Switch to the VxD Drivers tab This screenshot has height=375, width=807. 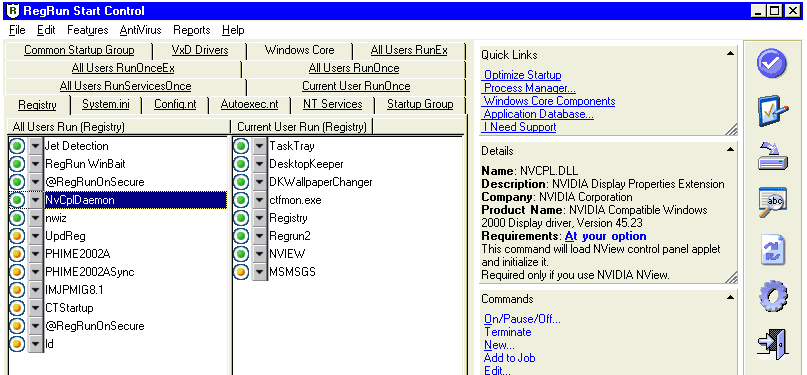click(200, 50)
